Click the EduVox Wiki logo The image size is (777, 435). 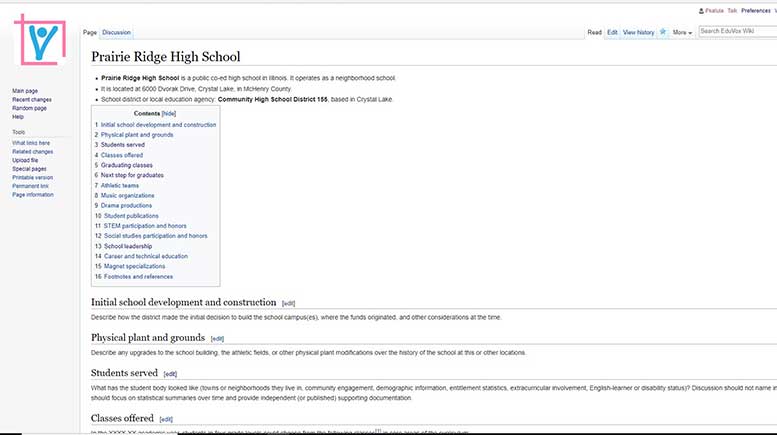point(42,42)
